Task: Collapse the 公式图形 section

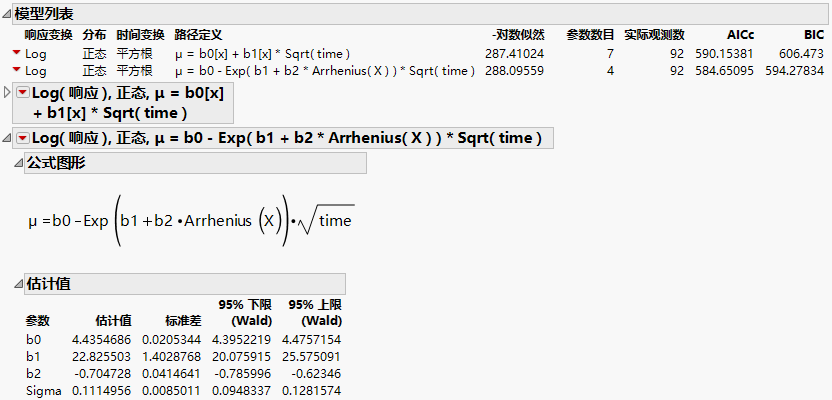Action: coord(17,163)
